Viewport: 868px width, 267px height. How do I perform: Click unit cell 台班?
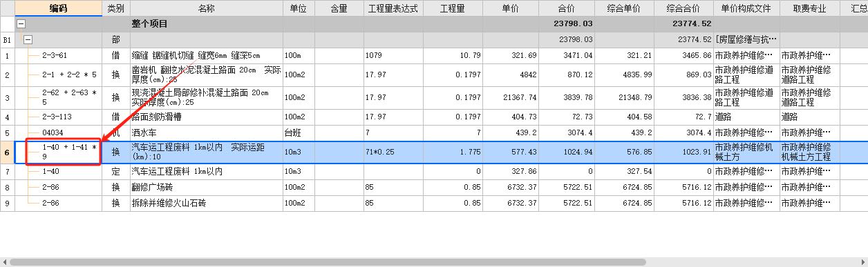pos(299,132)
